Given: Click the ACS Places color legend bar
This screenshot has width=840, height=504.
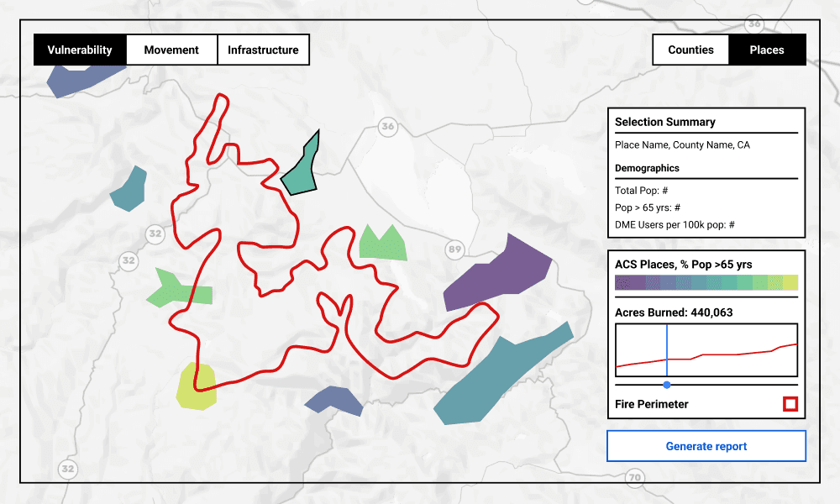Looking at the screenshot, I should [706, 282].
